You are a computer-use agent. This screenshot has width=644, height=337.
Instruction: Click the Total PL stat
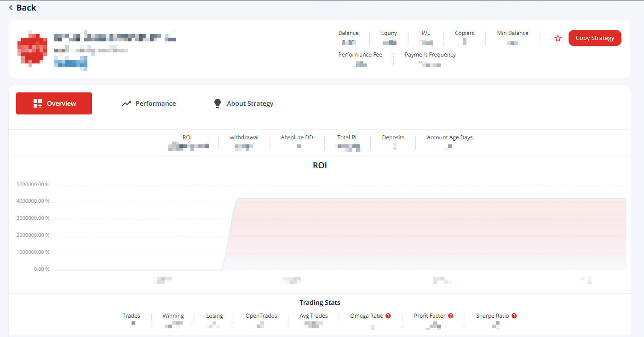(347, 142)
